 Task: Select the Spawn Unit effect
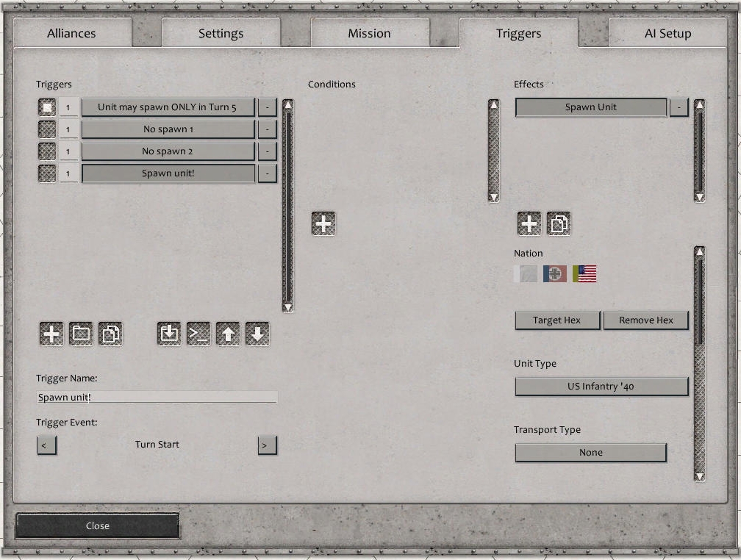tap(591, 107)
